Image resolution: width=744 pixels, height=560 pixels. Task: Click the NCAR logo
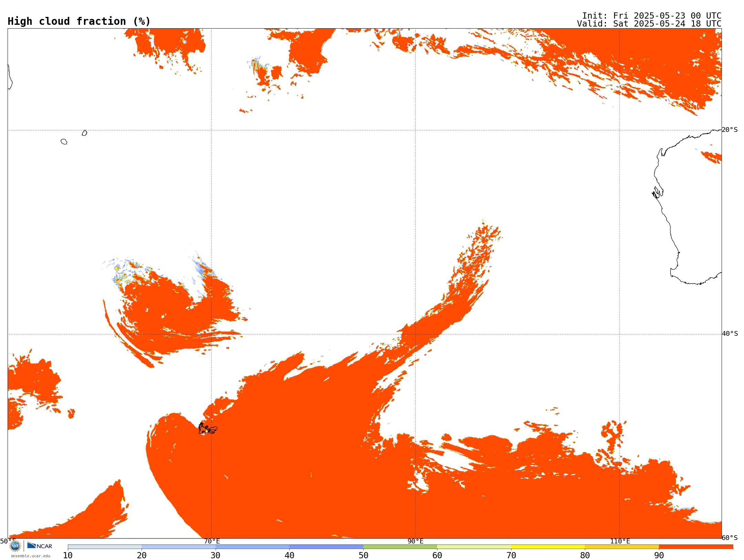[40, 546]
